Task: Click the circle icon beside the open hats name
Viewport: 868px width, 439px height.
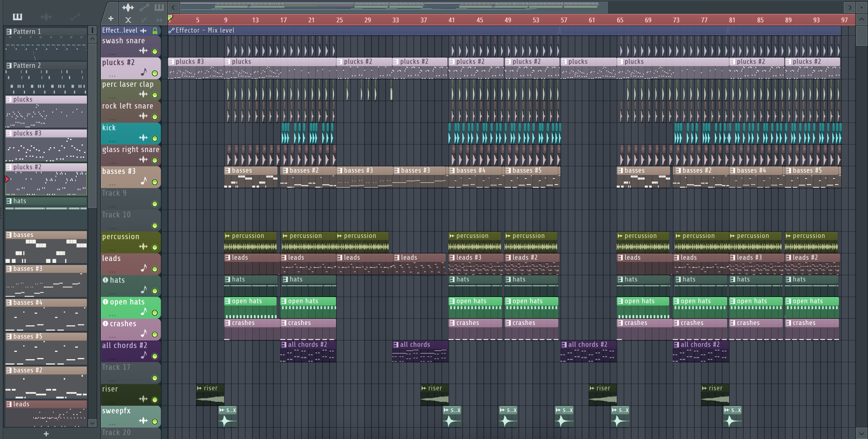Action: pos(105,302)
